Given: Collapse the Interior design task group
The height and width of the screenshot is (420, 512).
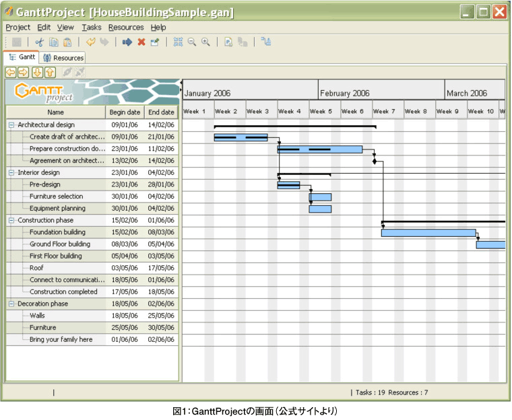Looking at the screenshot, I should point(11,172).
